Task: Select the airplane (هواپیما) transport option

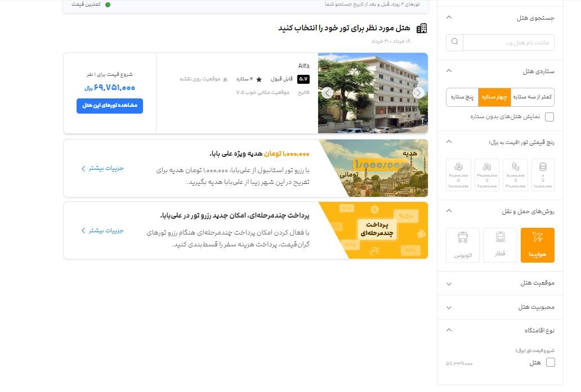Action: (537, 245)
